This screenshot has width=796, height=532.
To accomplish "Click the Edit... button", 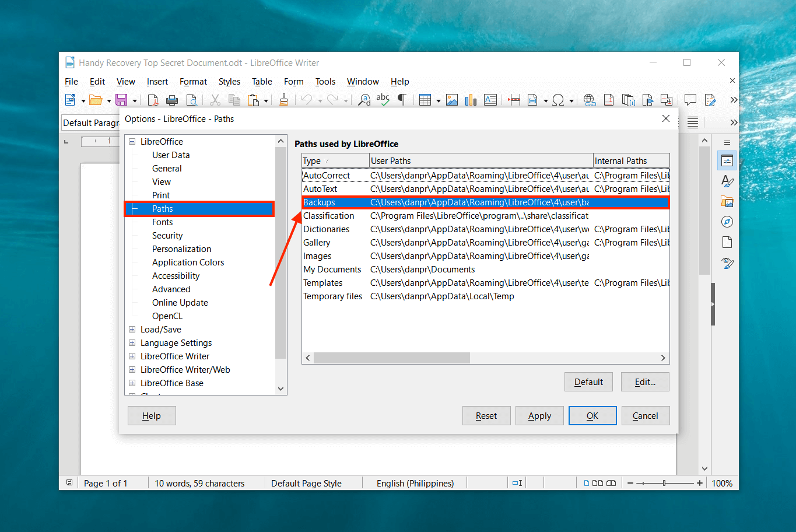I will click(x=645, y=382).
